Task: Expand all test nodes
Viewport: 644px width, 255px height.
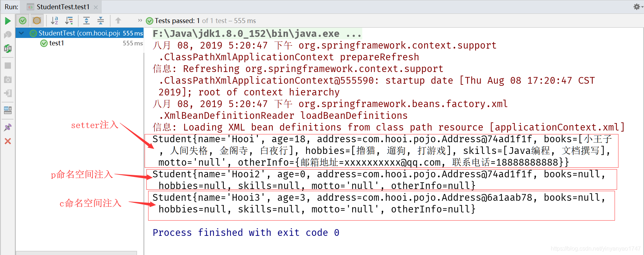Action: click(x=86, y=21)
